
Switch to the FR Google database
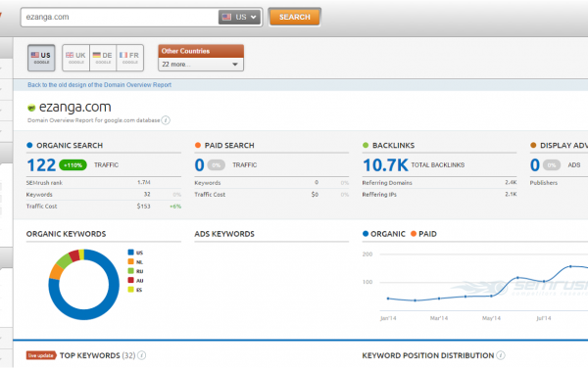coord(129,58)
